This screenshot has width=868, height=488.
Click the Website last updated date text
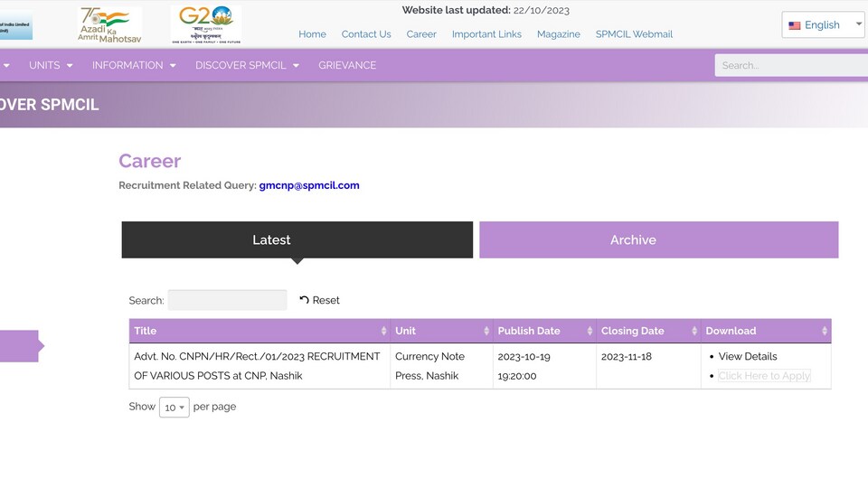pyautogui.click(x=486, y=10)
